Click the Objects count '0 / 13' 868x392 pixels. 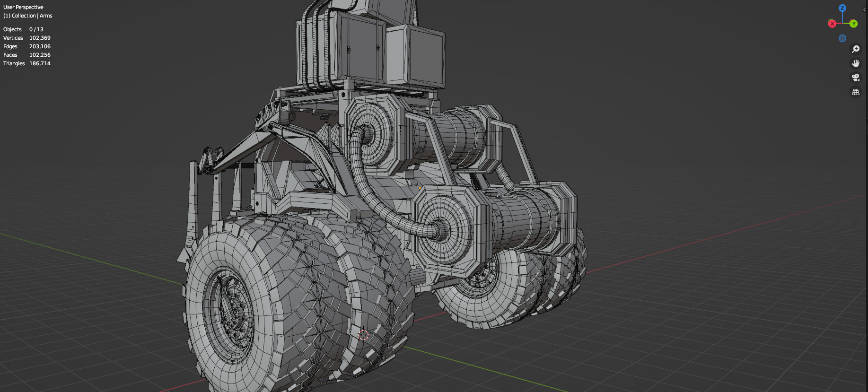click(x=36, y=29)
